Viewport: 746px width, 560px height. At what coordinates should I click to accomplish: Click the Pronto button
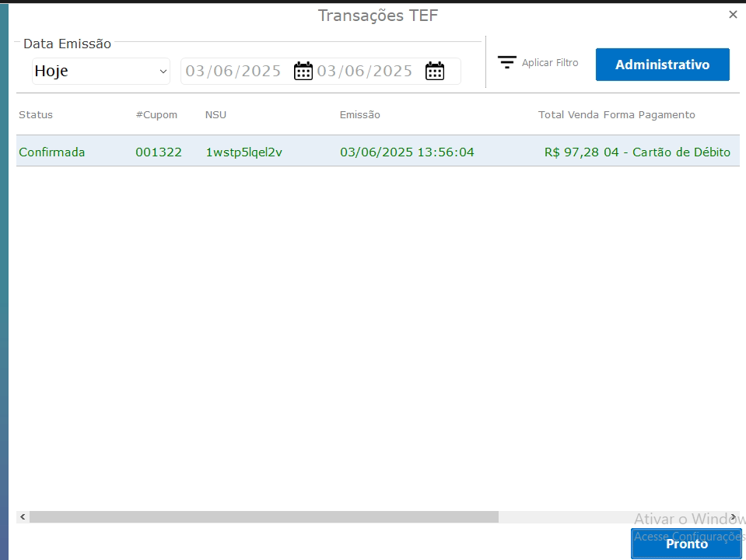pos(686,544)
